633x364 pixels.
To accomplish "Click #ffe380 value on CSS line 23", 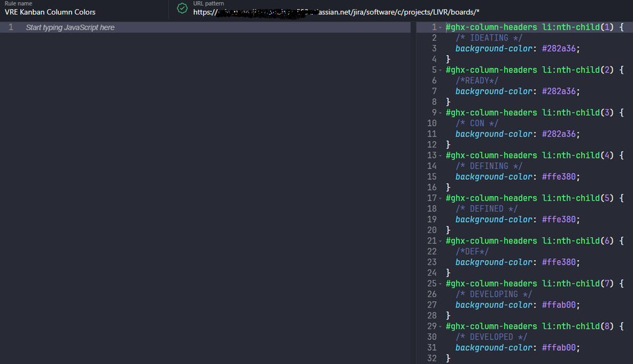I will pos(559,262).
